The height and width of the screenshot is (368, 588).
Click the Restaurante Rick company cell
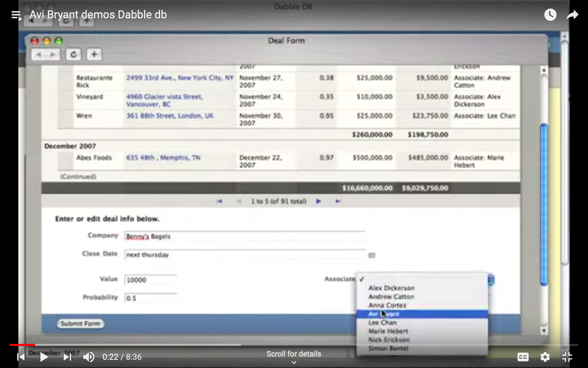point(94,81)
